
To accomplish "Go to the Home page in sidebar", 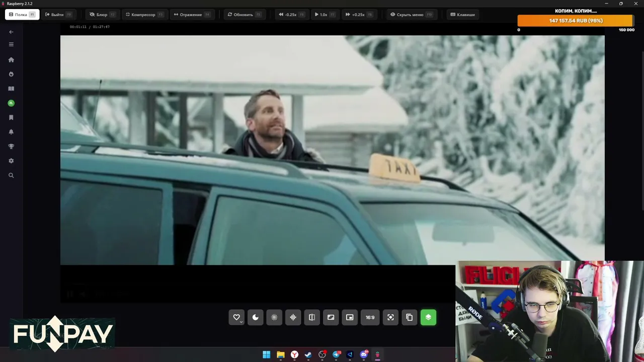I will (x=11, y=60).
